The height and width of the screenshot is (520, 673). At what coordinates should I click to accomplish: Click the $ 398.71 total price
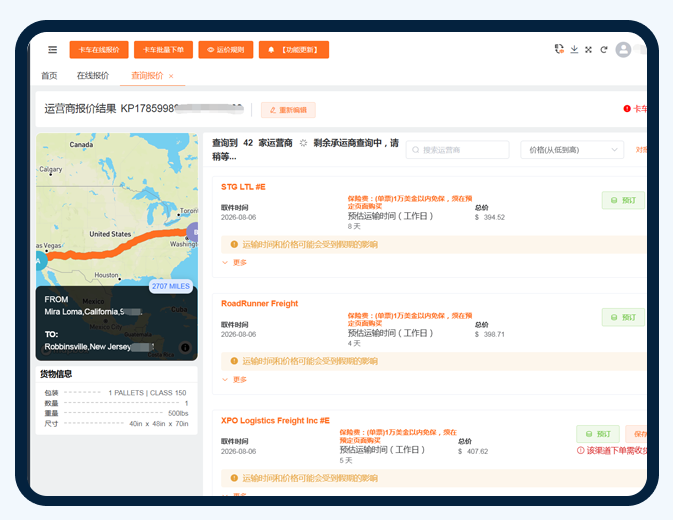point(490,335)
